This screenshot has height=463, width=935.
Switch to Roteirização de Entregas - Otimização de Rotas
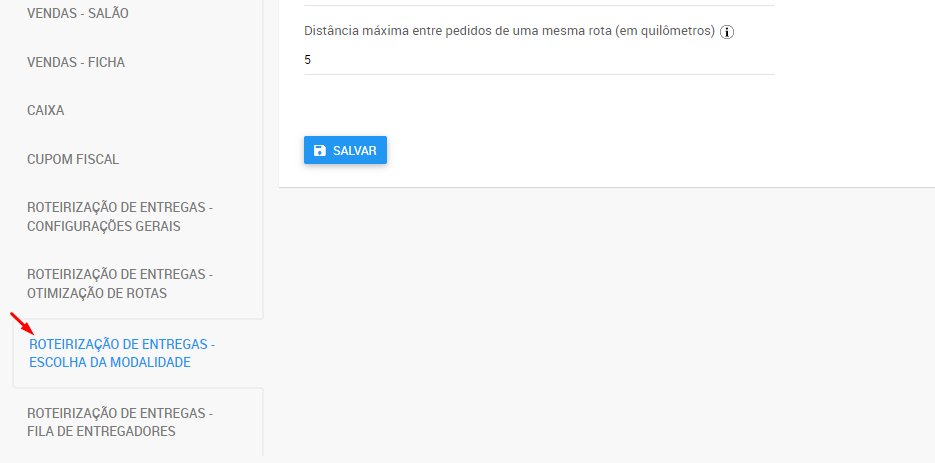(x=120, y=284)
